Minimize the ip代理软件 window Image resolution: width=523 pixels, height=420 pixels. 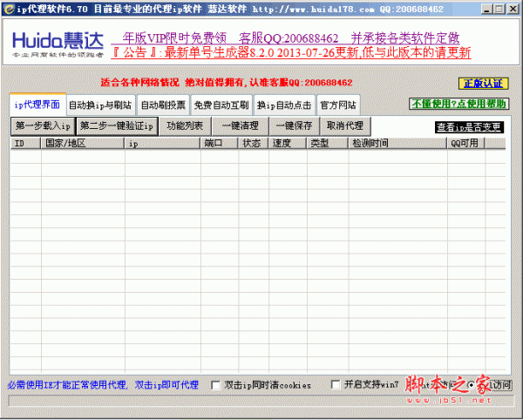(x=487, y=9)
